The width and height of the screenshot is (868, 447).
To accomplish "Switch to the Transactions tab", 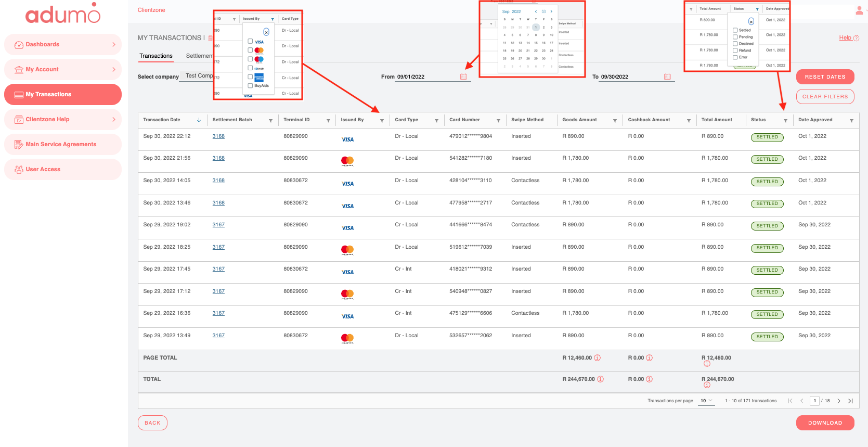I will (156, 56).
